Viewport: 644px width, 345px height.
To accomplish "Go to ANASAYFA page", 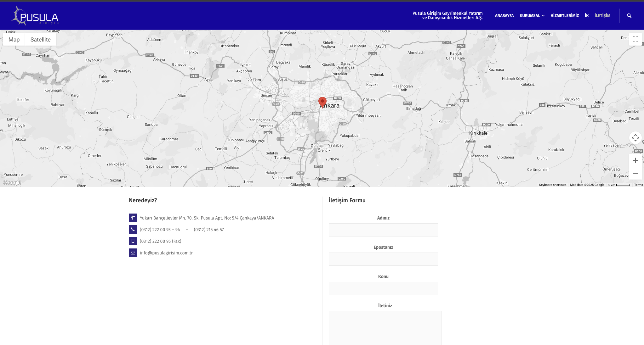I will (504, 16).
